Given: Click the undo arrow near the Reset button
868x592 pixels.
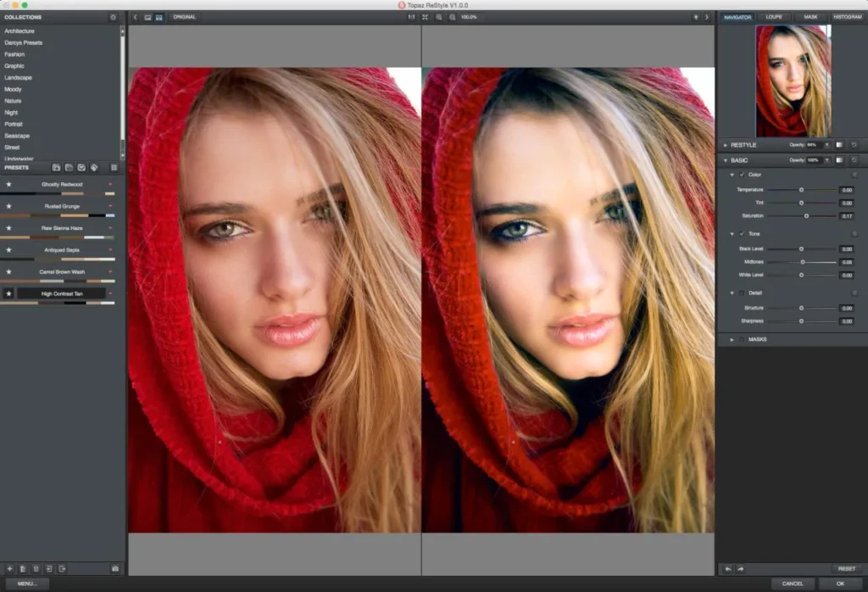Looking at the screenshot, I should pyautogui.click(x=727, y=569).
